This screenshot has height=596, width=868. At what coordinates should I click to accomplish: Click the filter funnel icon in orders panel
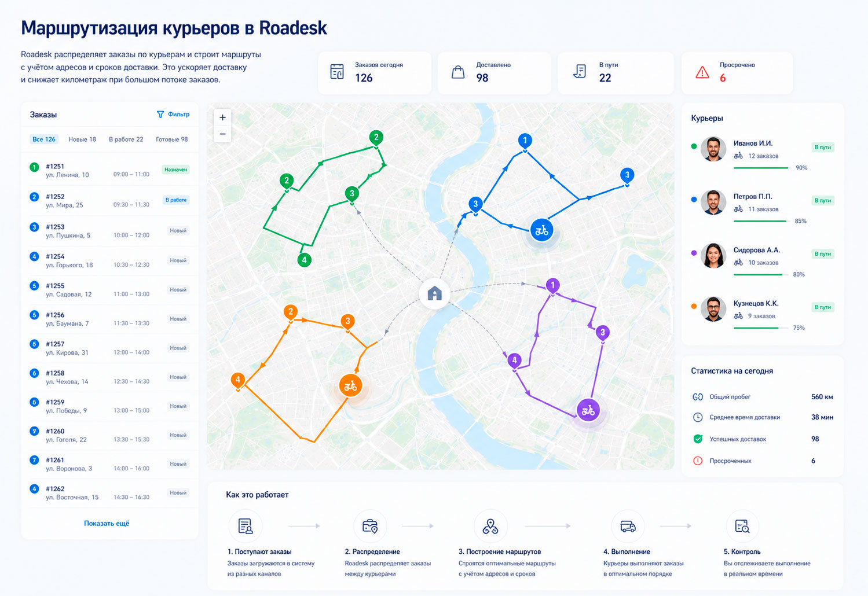pos(160,115)
